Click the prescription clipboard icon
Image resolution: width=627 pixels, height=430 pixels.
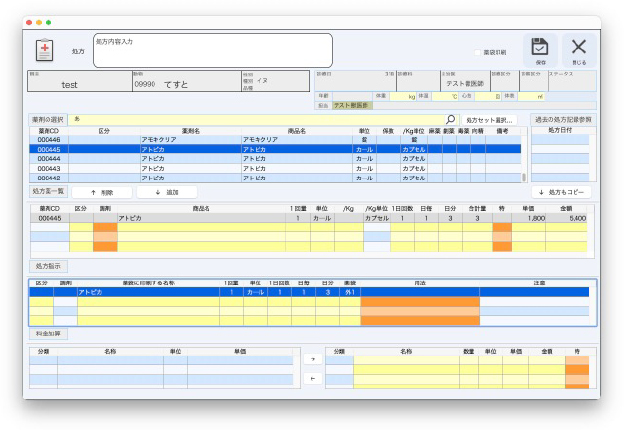point(45,50)
